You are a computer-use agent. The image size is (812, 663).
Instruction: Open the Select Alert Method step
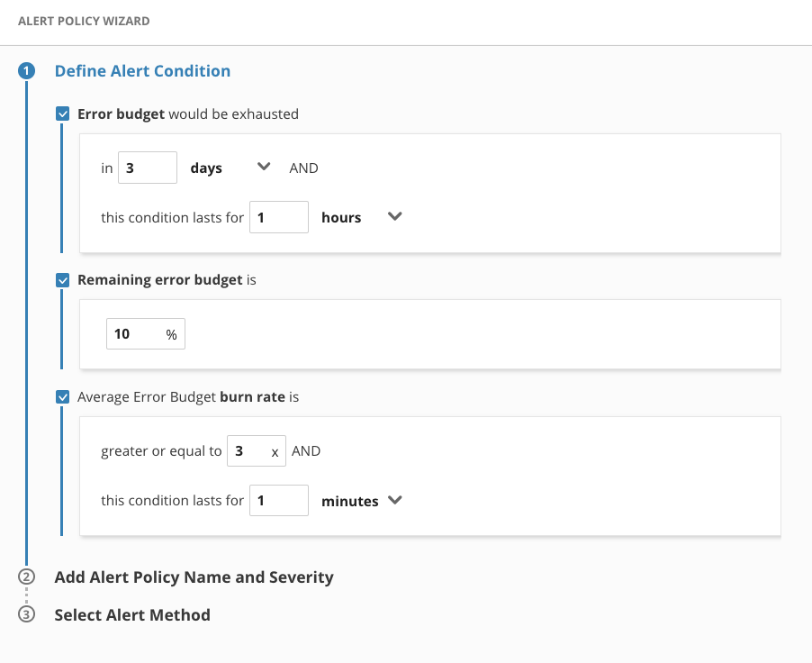(132, 615)
